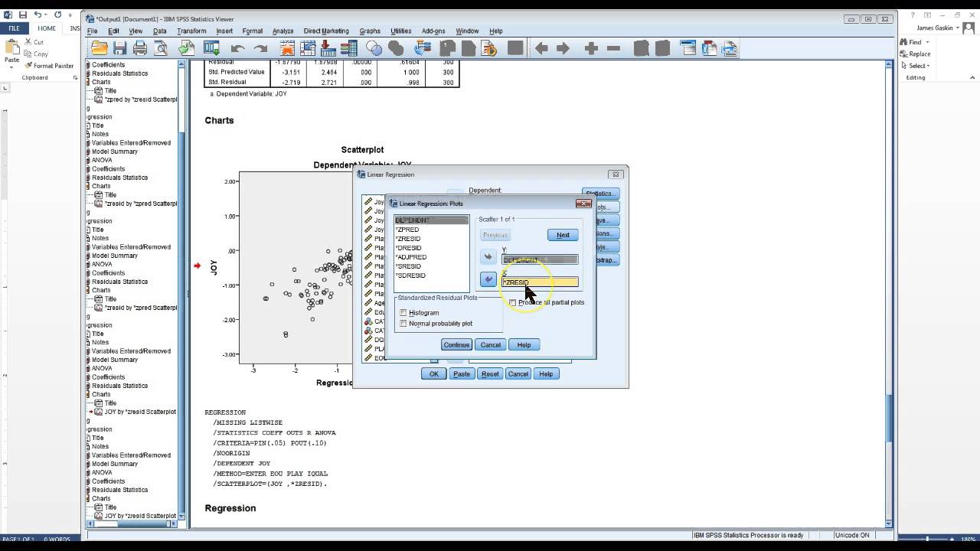Click the Variables info icon in toolbar
The height and width of the screenshot is (551, 980).
[x=349, y=48]
